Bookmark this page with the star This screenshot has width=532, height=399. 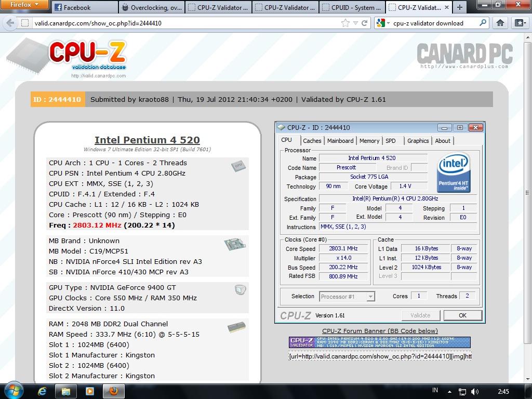coord(345,23)
